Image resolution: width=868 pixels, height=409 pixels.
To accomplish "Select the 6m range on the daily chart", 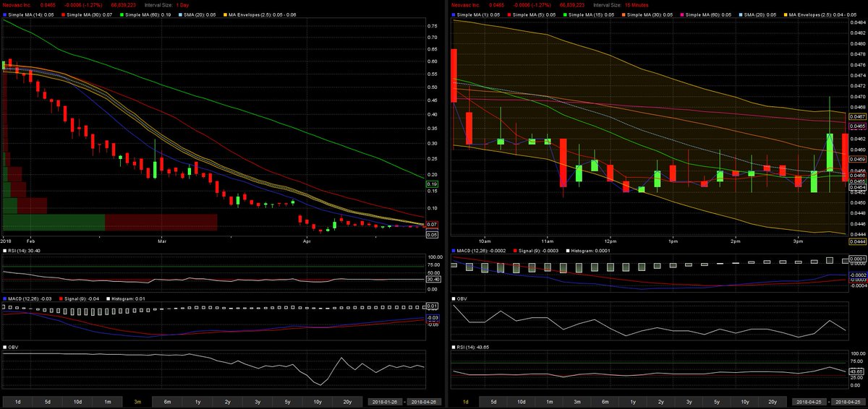I will click(x=167, y=401).
